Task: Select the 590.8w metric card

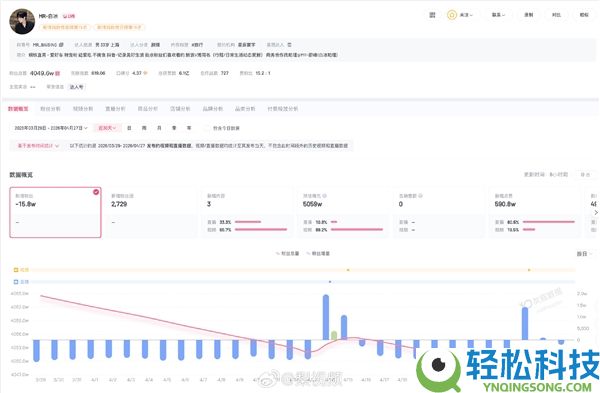Action: point(535,212)
